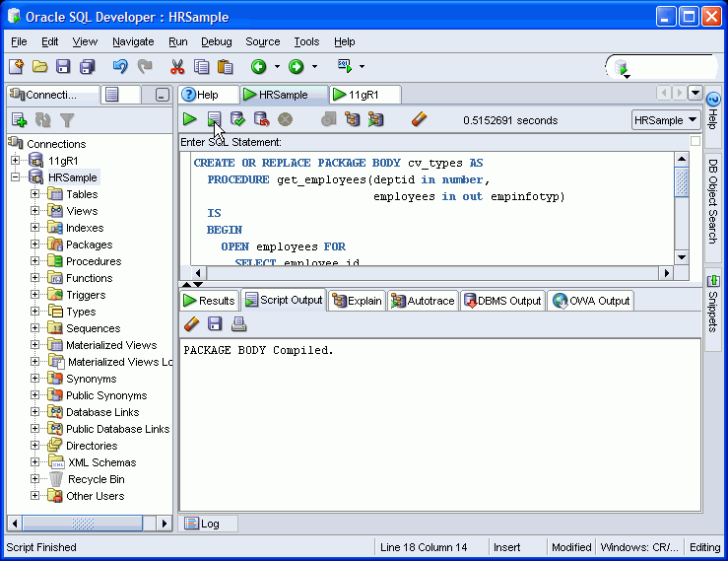Viewport: 728px width, 561px height.
Task: Click the Cut scissors icon
Action: (177, 67)
